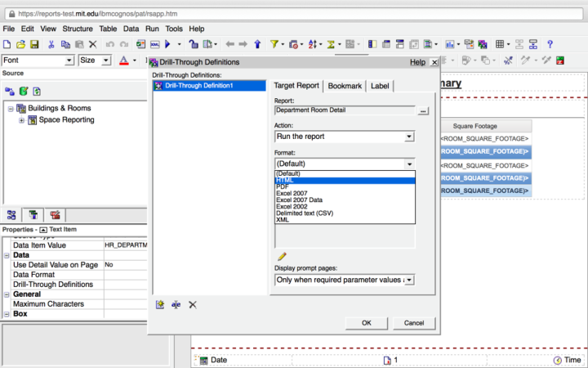This screenshot has height=368, width=588.
Task: Expand the Space Reporting tree node
Action: pos(22,120)
